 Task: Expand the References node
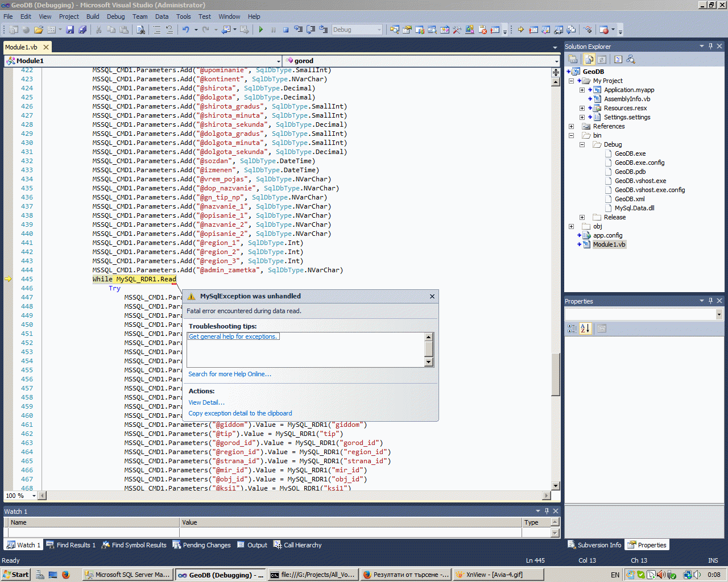point(571,126)
